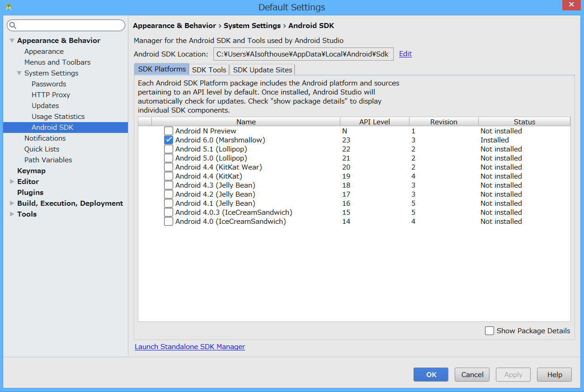The width and height of the screenshot is (584, 392).
Task: Click the Edit link for SDK location
Action: pos(405,54)
